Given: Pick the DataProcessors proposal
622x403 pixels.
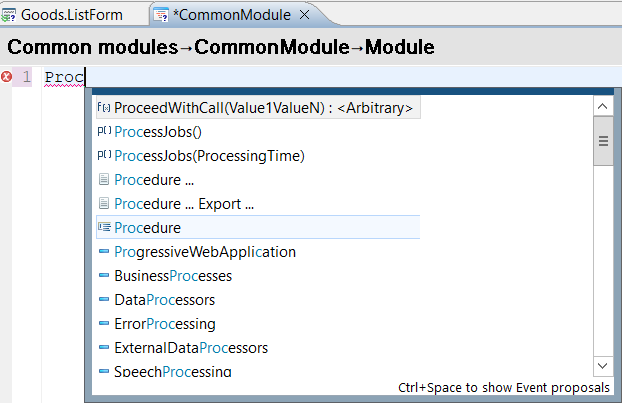Looking at the screenshot, I should pyautogui.click(x=164, y=300).
